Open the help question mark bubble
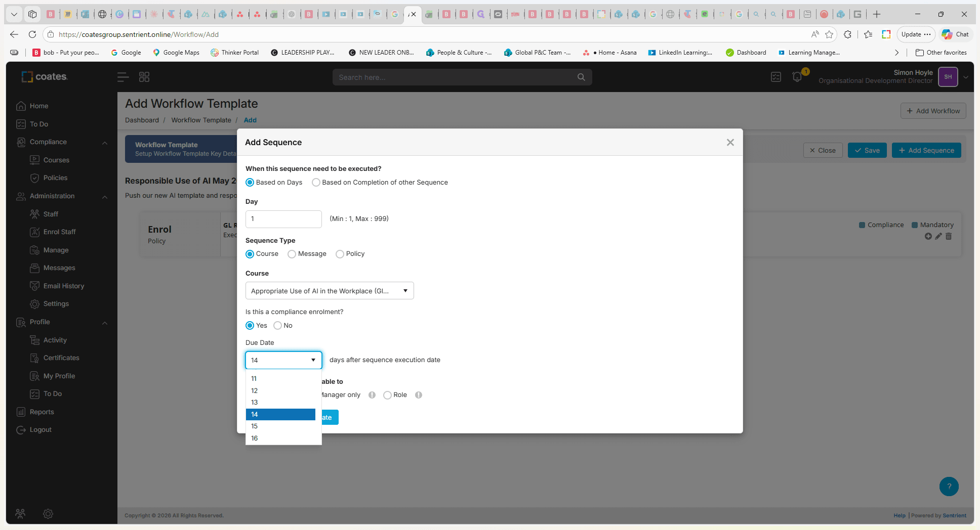The height and width of the screenshot is (530, 980). click(949, 487)
